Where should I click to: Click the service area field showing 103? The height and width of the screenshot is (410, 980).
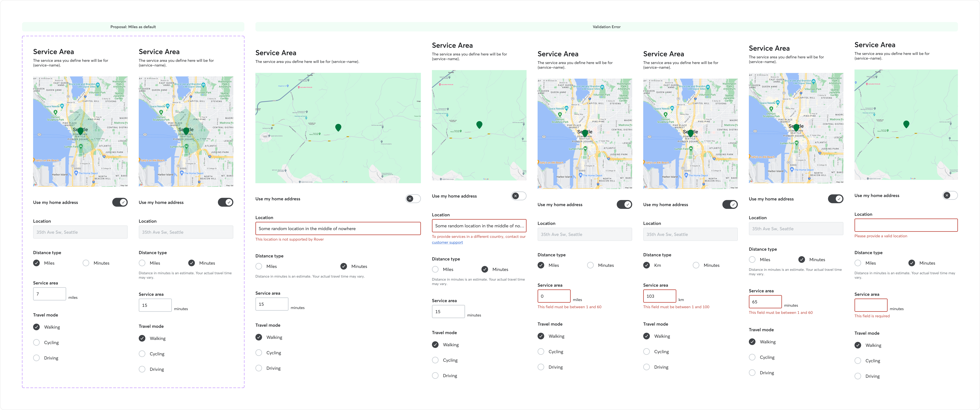[659, 296]
